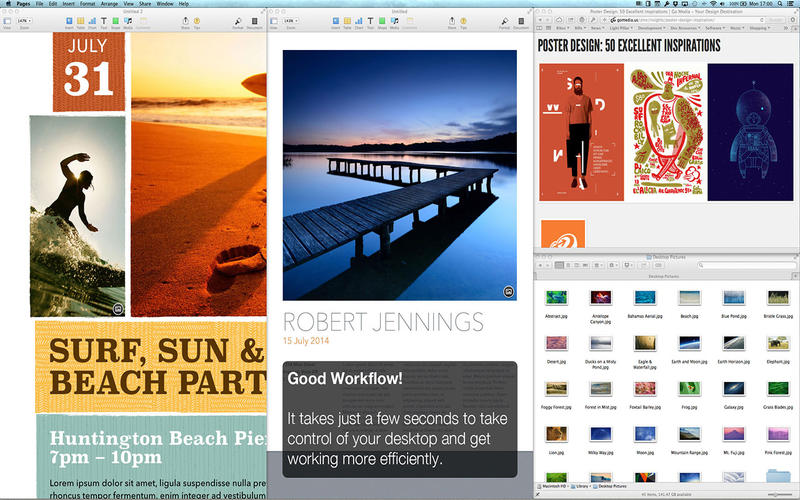Toggle the Format inspector in left Pages window

(238, 21)
